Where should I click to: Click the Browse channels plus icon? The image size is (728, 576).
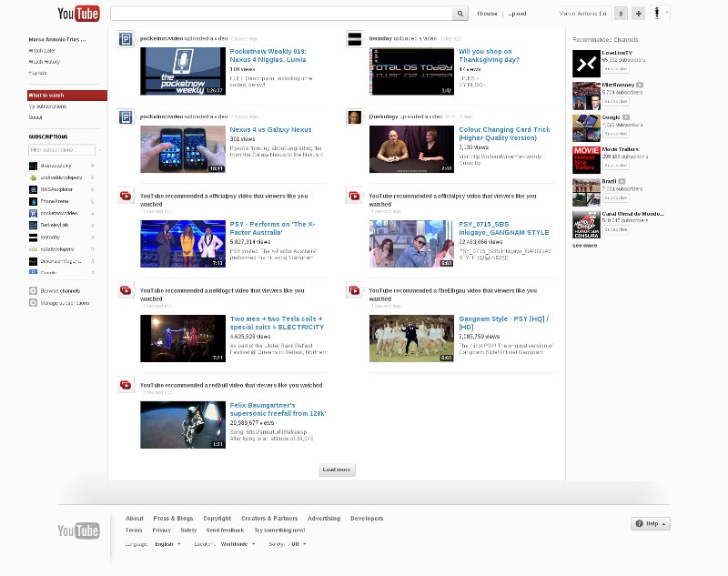[33, 291]
